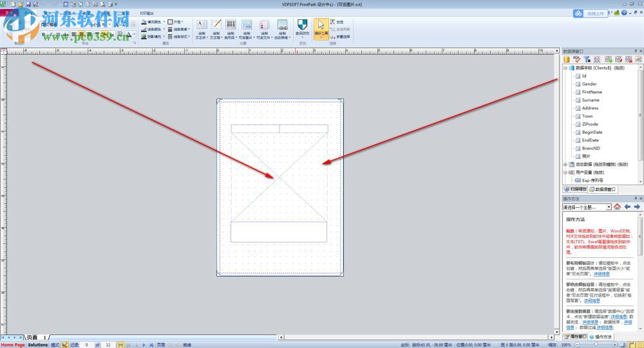This screenshot has width=644, height=348.
Task: Click the select all icon in ribbon
Action: point(333,22)
